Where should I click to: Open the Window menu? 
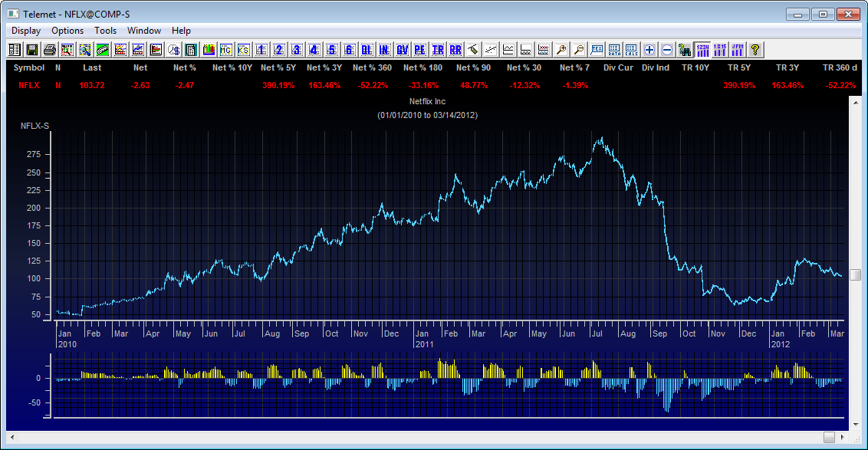pyautogui.click(x=144, y=31)
